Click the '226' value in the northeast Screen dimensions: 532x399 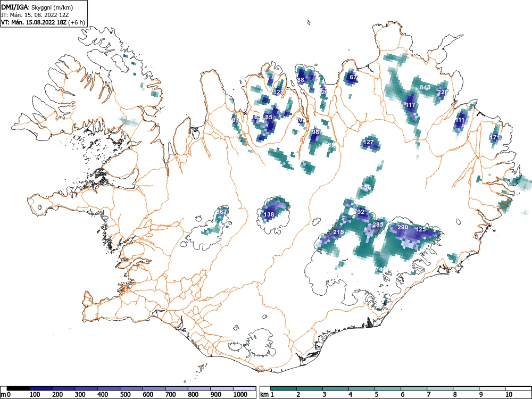pos(443,92)
